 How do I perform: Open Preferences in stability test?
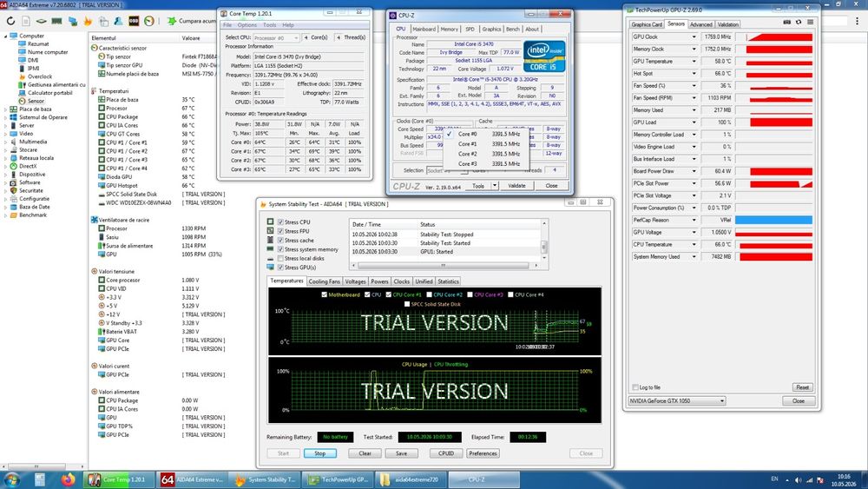(x=483, y=453)
